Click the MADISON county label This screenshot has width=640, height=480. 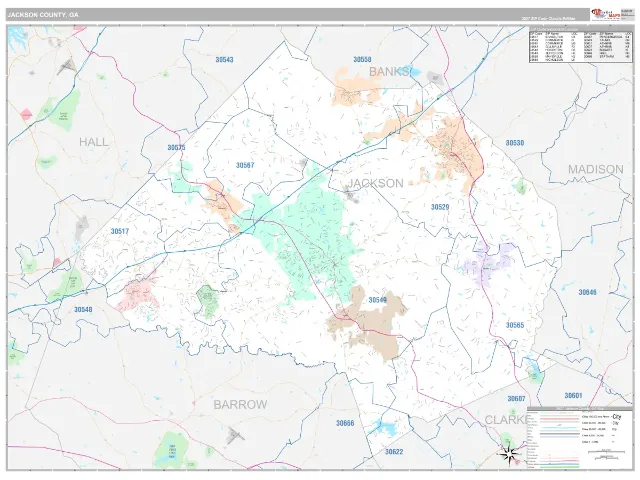point(596,169)
